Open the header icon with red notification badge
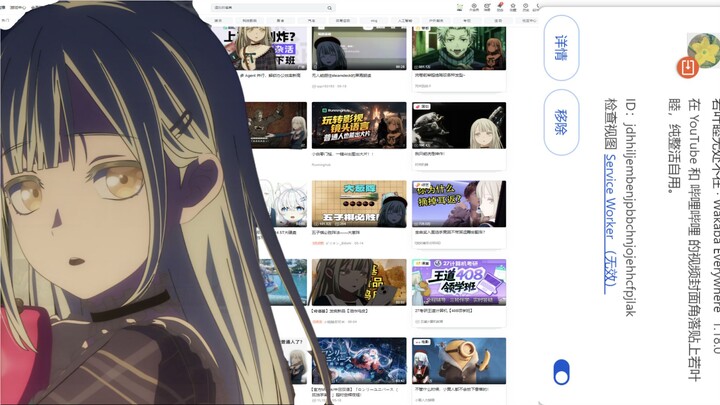The image size is (720, 405). coord(500,6)
